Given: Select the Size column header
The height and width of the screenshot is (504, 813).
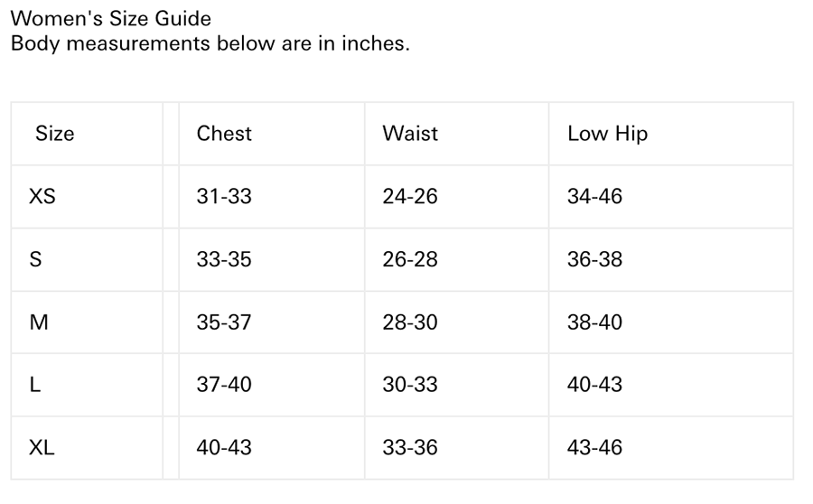Looking at the screenshot, I should 54,134.
